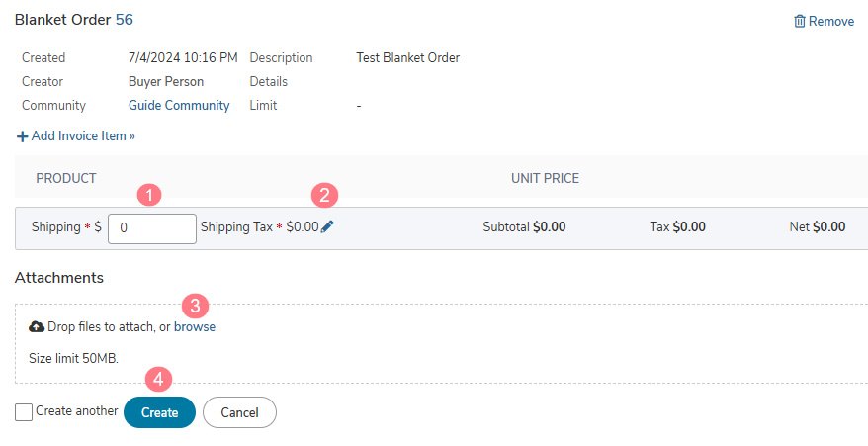Click the Size limit 50MB drop zone text
Image resolution: width=868 pixels, height=446 pixels.
tap(73, 358)
